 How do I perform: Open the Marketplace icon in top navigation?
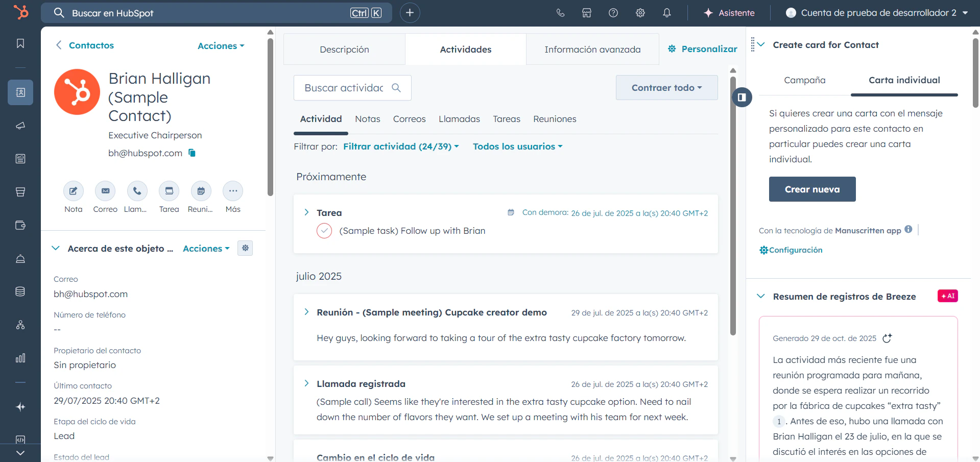click(x=587, y=13)
